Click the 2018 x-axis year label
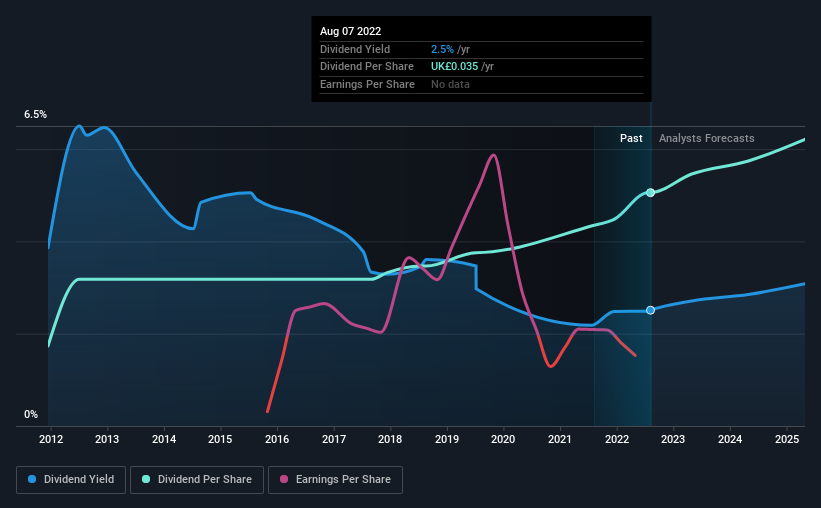 pos(390,439)
